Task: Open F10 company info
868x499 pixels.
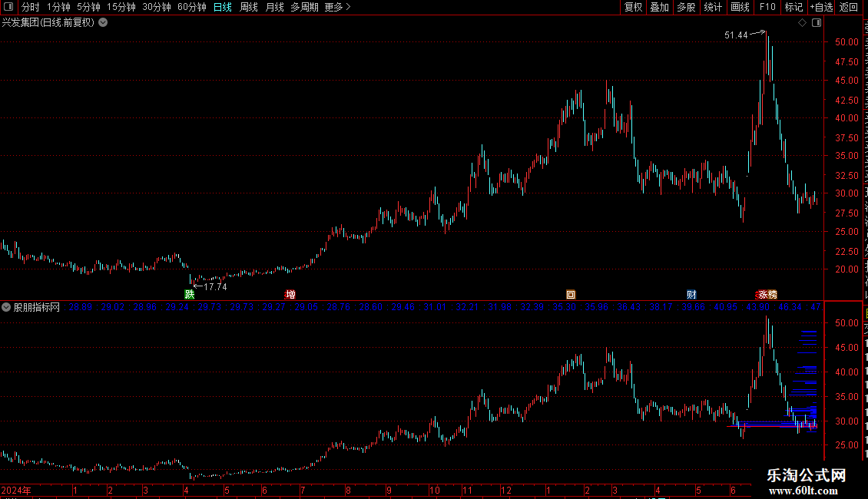Action: click(x=767, y=7)
